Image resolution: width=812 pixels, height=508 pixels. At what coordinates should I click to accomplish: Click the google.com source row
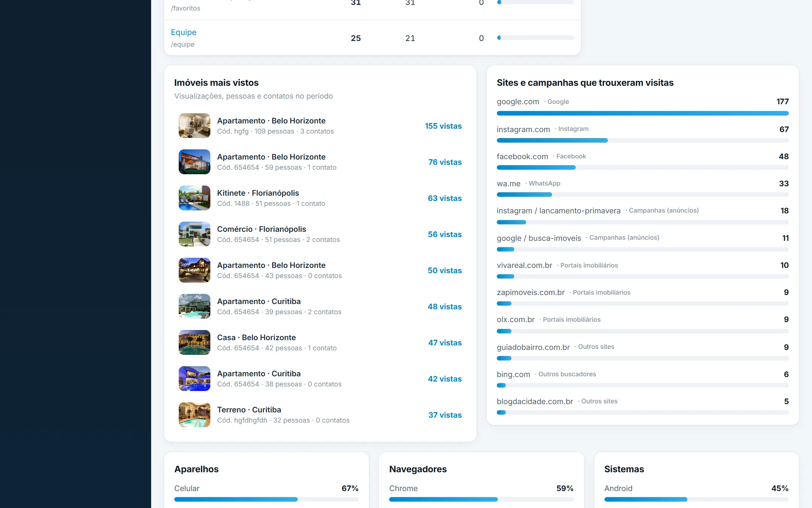tap(642, 106)
